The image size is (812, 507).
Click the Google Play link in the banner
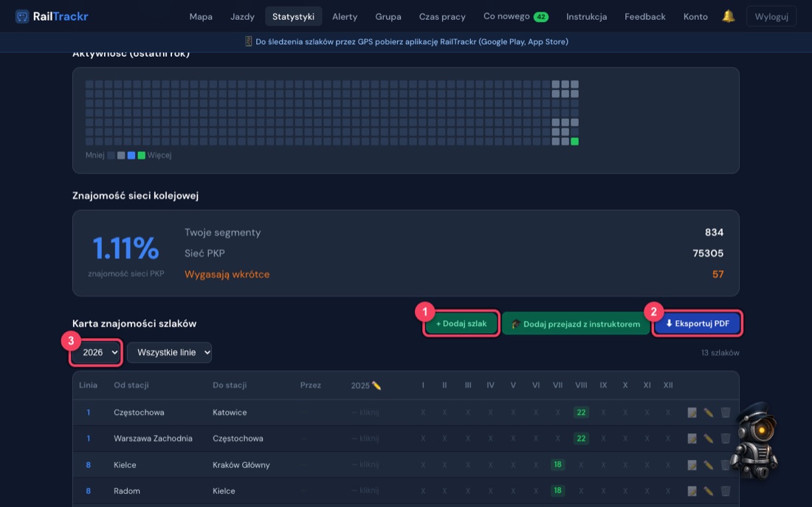[502, 42]
